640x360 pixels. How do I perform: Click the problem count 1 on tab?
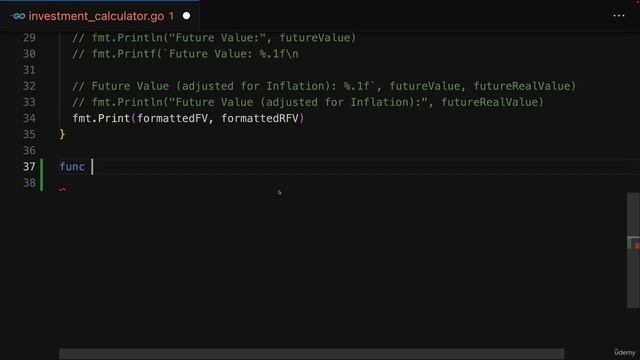(171, 16)
